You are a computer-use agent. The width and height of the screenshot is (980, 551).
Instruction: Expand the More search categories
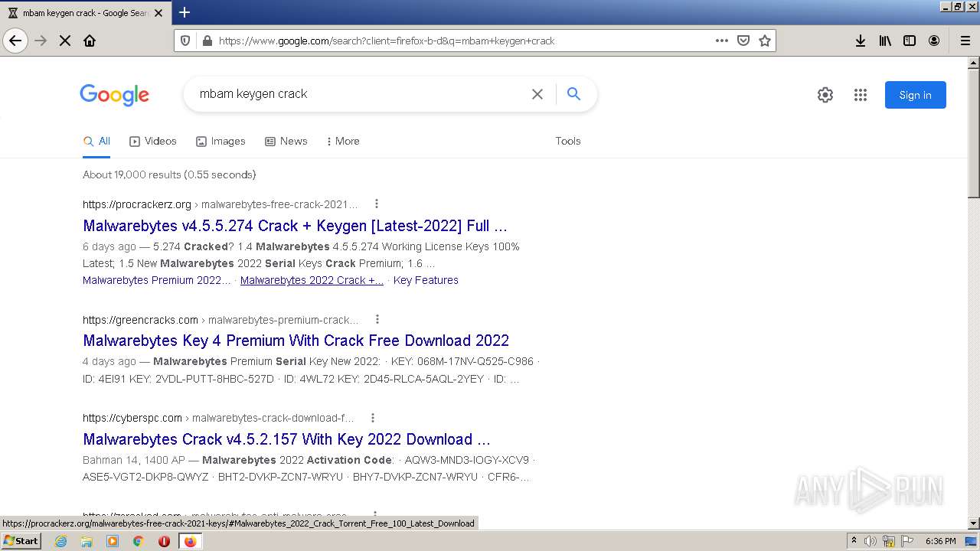(x=343, y=142)
